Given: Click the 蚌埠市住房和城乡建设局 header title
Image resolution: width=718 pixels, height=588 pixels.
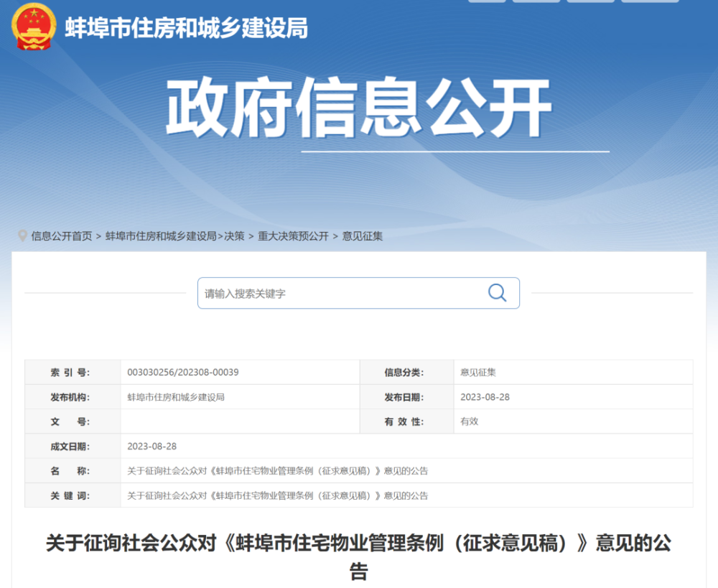Looking at the screenshot, I should coord(187,28).
